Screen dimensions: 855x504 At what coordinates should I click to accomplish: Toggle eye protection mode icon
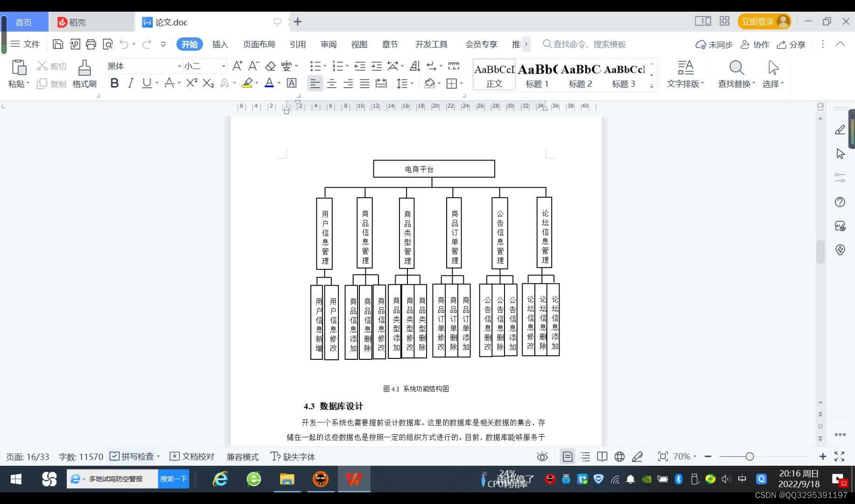point(542,457)
